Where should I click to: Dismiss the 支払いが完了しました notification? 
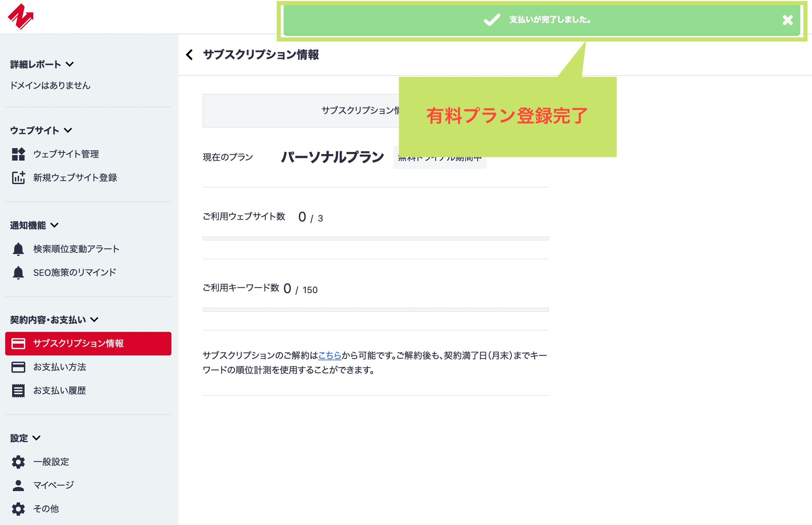pyautogui.click(x=788, y=20)
